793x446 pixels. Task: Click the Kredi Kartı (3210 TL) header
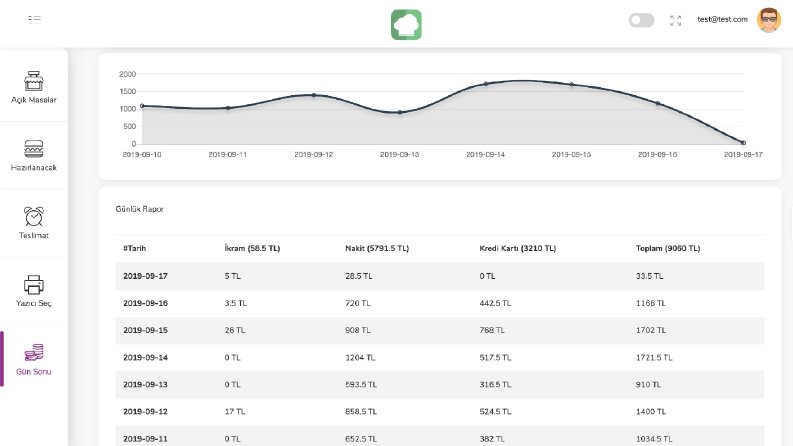(517, 248)
